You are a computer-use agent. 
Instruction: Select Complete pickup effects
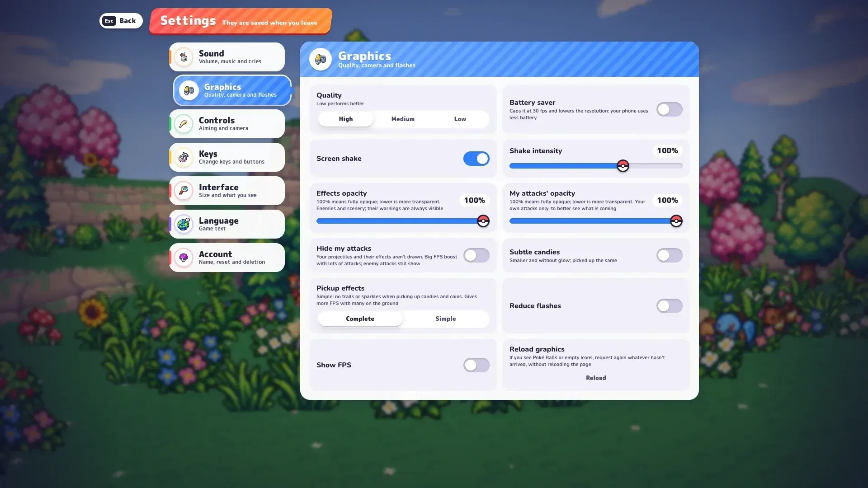point(360,319)
